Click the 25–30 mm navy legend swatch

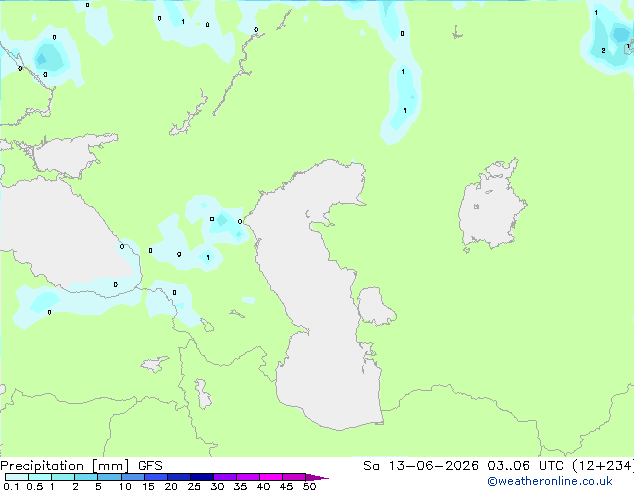[x=201, y=477]
